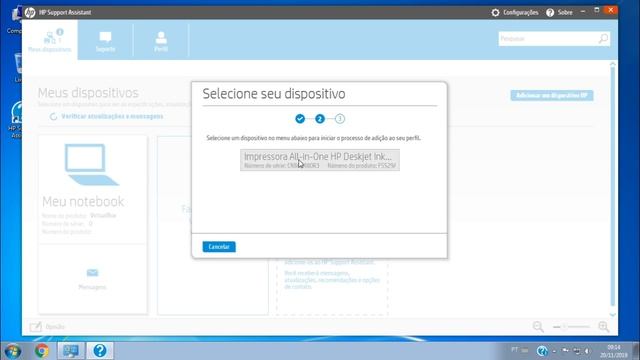The image size is (640, 360).
Task: Click the step 2 indicator circle
Action: coord(320,119)
